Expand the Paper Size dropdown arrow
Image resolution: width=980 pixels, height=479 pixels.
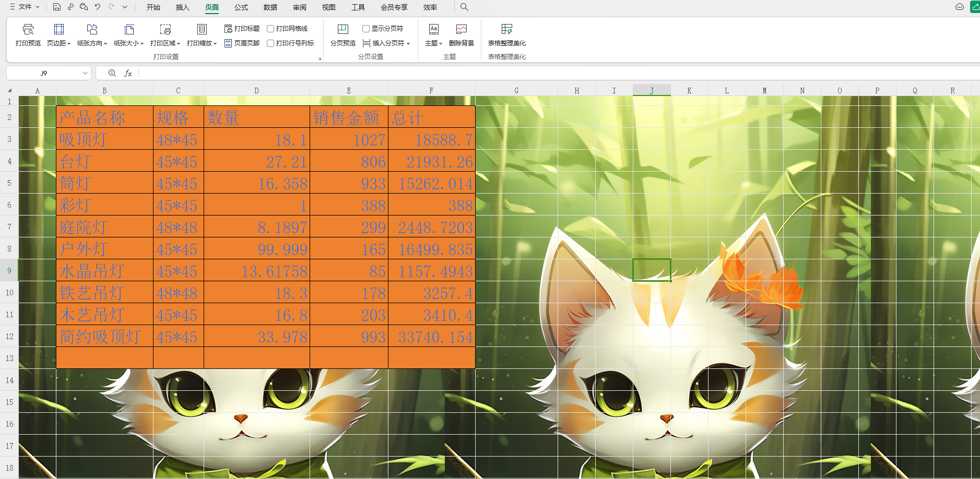coord(141,44)
